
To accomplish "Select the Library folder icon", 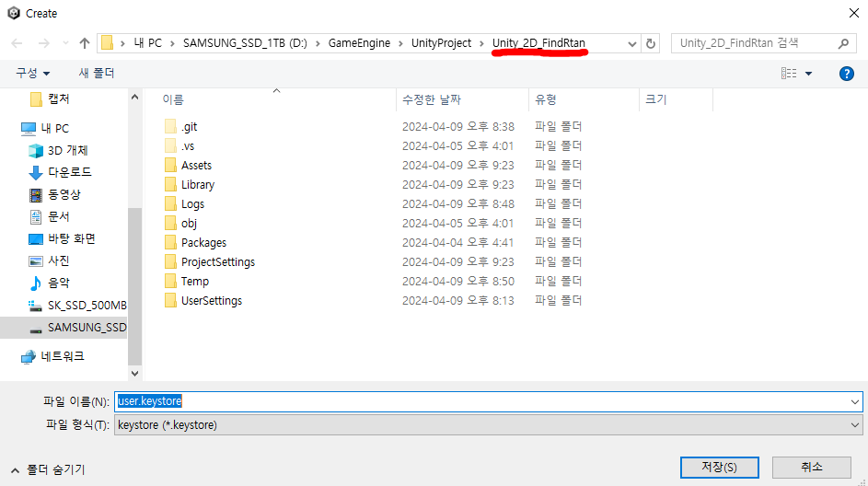I will pyautogui.click(x=170, y=185).
